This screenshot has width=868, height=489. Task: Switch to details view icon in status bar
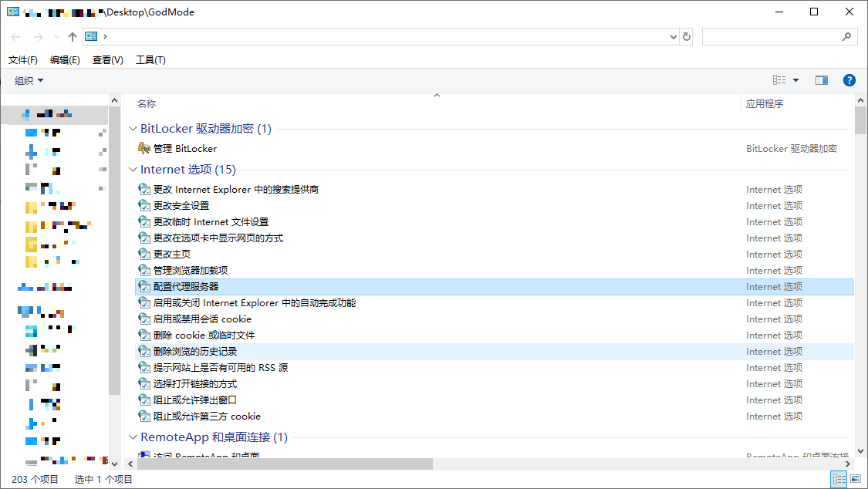click(839, 479)
